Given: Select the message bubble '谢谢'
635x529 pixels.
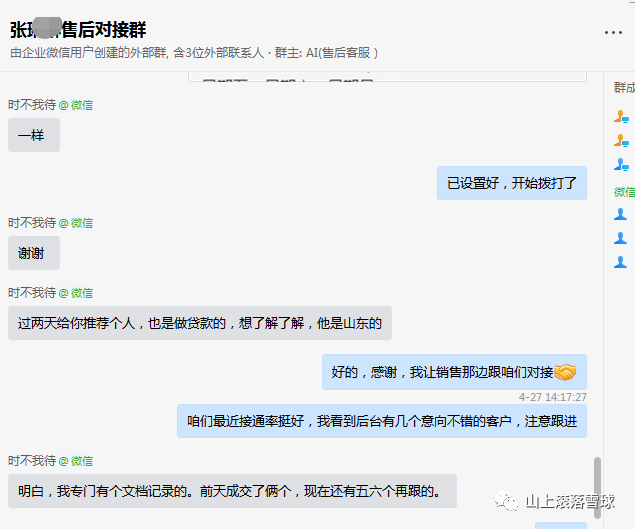Looking at the screenshot, I should [34, 253].
